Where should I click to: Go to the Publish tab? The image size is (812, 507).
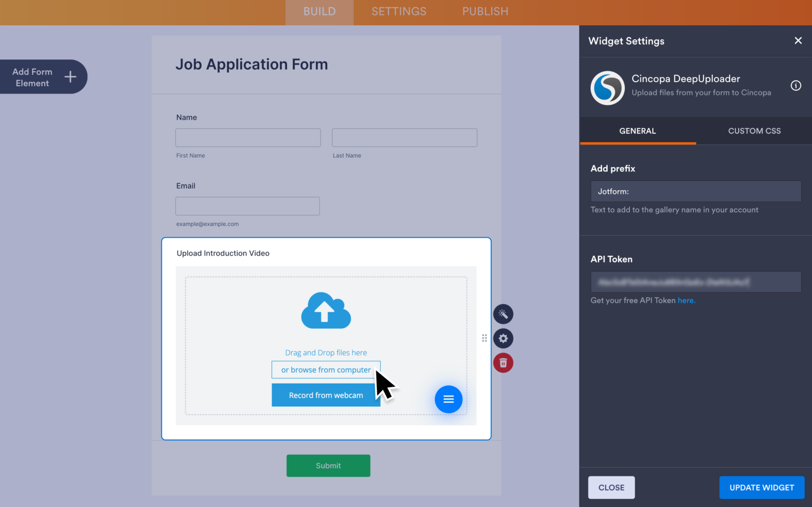tap(485, 12)
